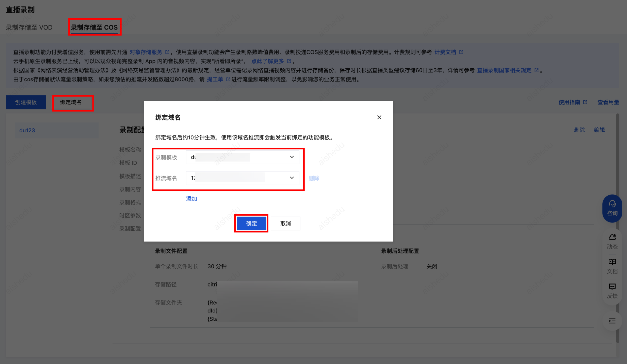Open the 动态 cloud updates icon
This screenshot has width=627, height=364.
point(612,237)
